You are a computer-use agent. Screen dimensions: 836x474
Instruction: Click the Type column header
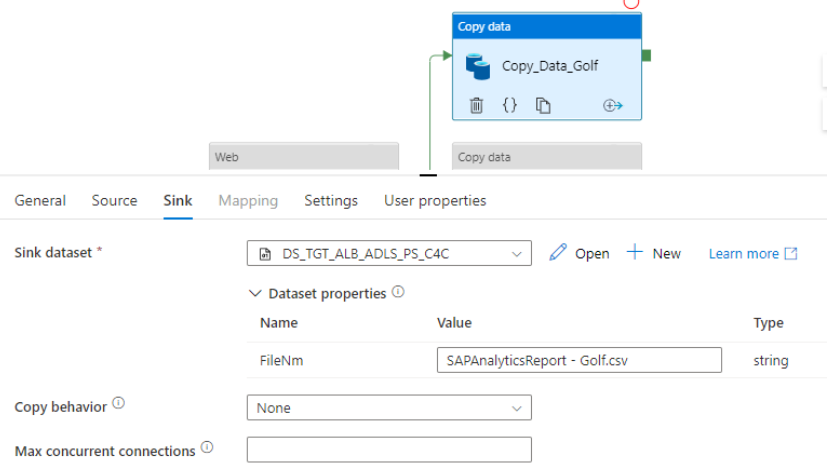pyautogui.click(x=768, y=323)
